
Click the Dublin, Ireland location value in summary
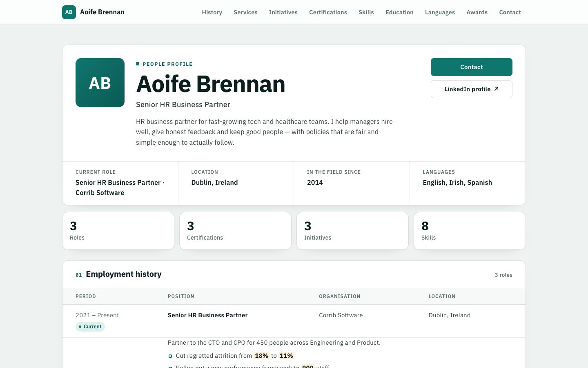[214, 182]
